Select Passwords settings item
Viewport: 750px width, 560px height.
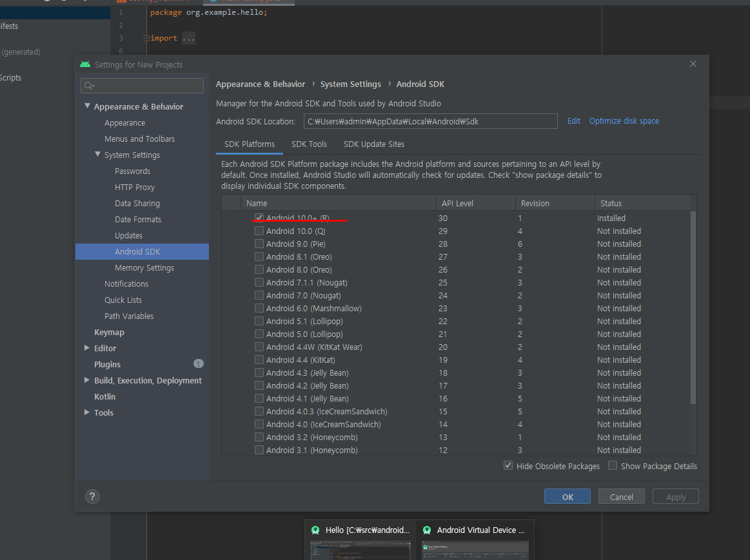click(x=132, y=171)
